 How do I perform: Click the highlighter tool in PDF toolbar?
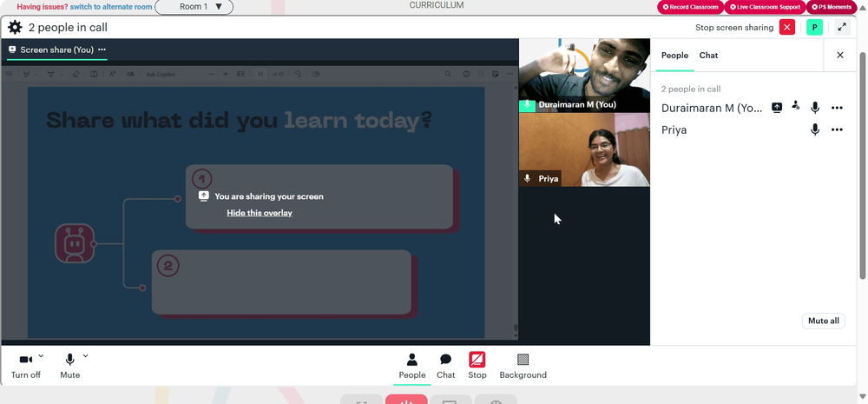pos(26,74)
